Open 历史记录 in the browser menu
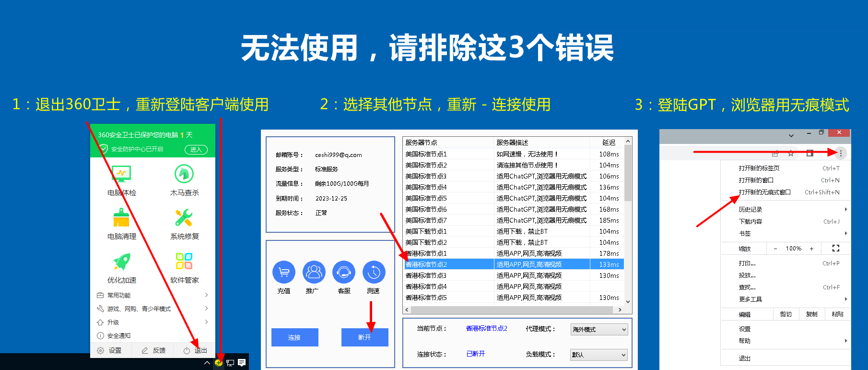 coord(751,210)
